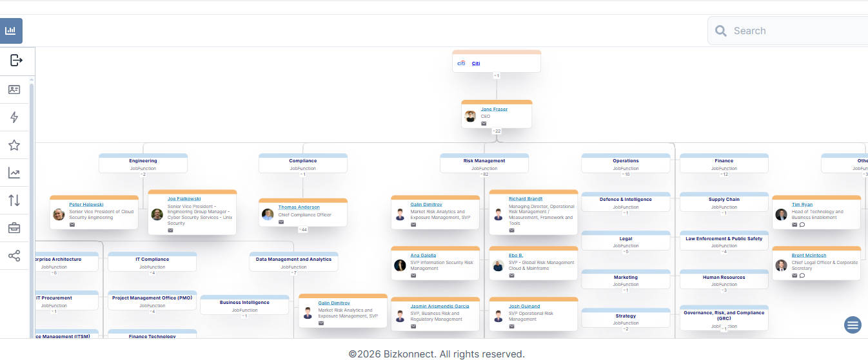Click Richard Brandt's email envelope icon
This screenshot has width=868, height=360.
tap(511, 230)
